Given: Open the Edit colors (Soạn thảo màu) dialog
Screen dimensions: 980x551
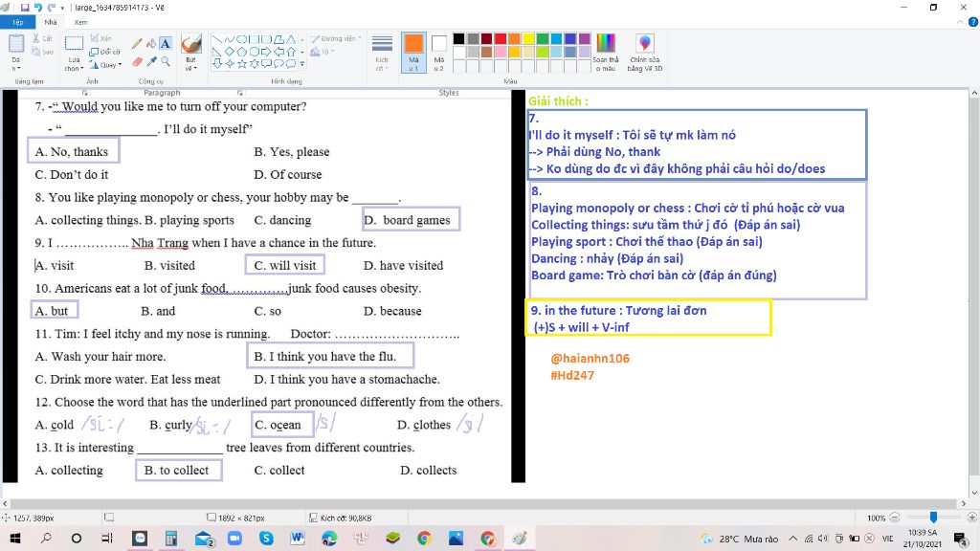Looking at the screenshot, I should [605, 53].
